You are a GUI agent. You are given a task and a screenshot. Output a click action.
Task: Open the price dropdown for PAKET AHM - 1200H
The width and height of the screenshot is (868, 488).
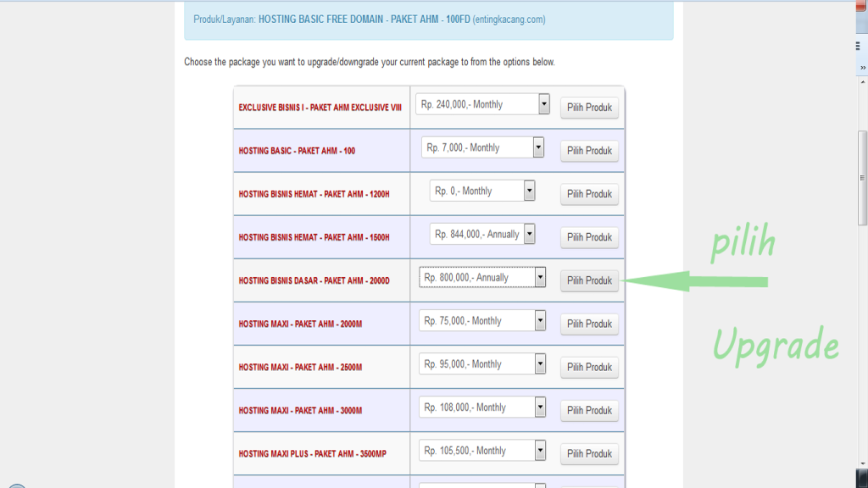click(x=531, y=190)
